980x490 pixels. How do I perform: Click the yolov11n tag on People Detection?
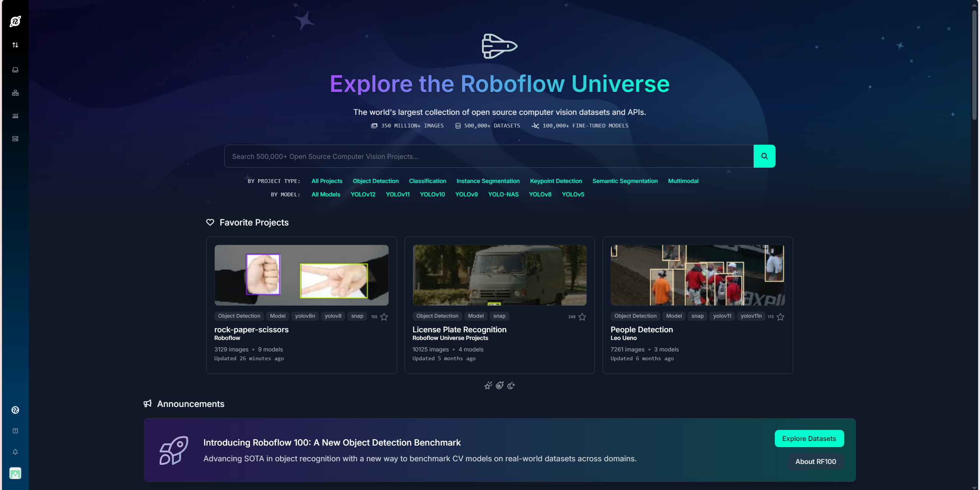tap(751, 316)
